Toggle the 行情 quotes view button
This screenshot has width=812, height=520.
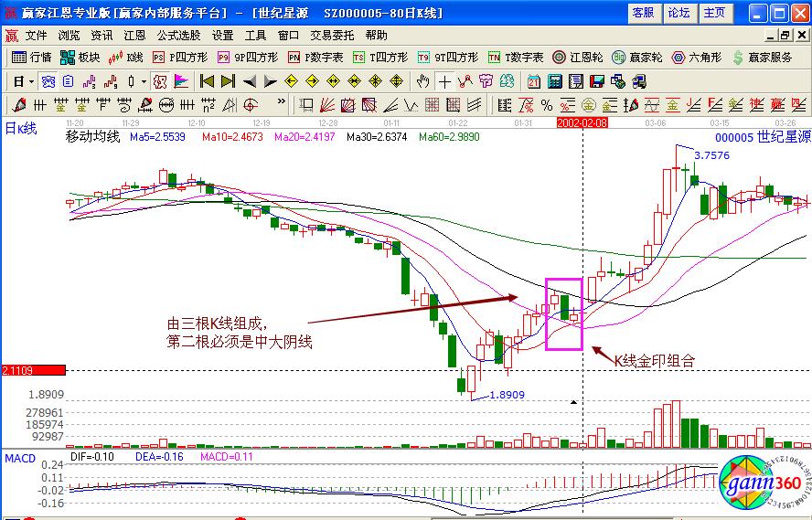click(32, 57)
